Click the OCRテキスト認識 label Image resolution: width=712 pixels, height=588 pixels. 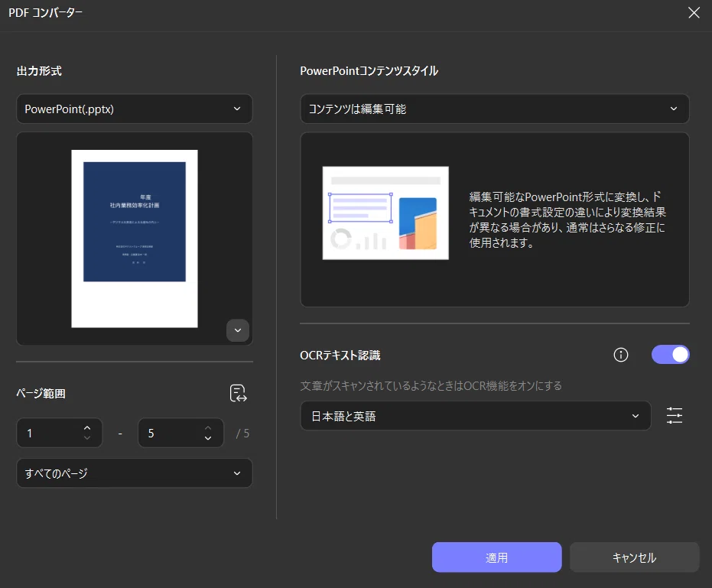click(340, 355)
